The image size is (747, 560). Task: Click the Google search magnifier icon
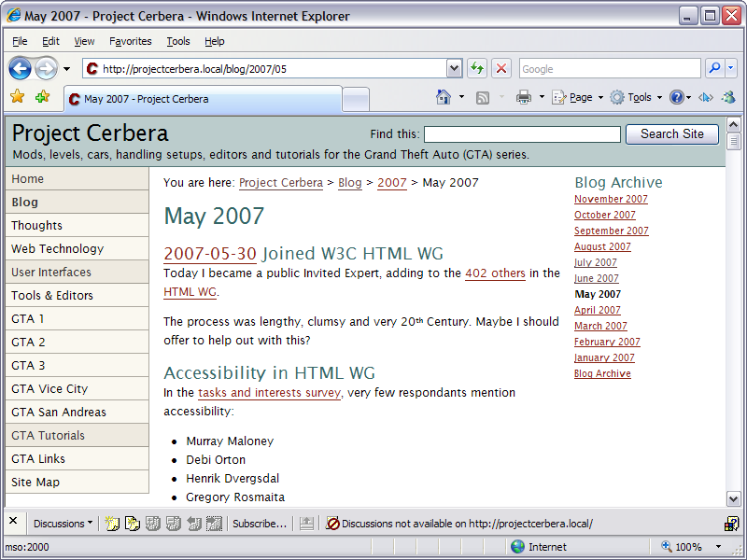tap(713, 68)
